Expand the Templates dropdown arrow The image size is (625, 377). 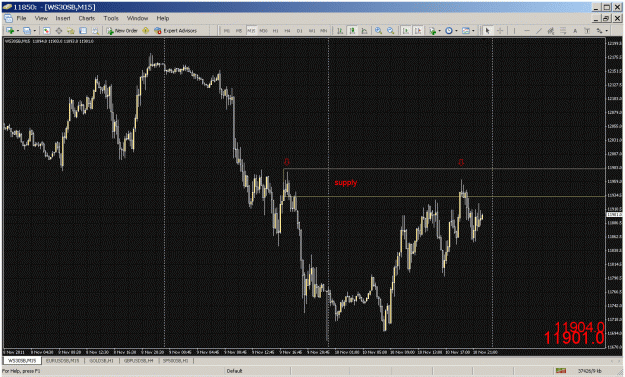click(473, 31)
